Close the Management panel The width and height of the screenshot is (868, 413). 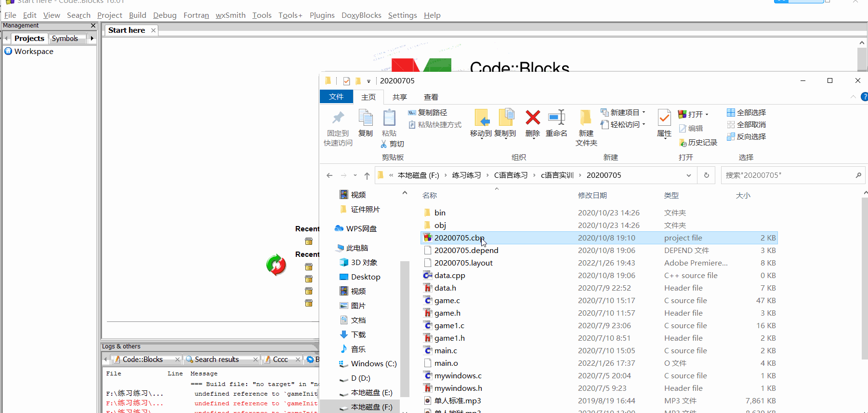pyautogui.click(x=93, y=26)
